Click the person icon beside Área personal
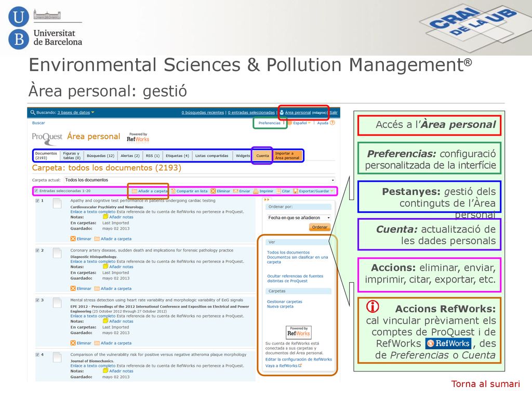This screenshot has height=399, width=532. click(282, 112)
